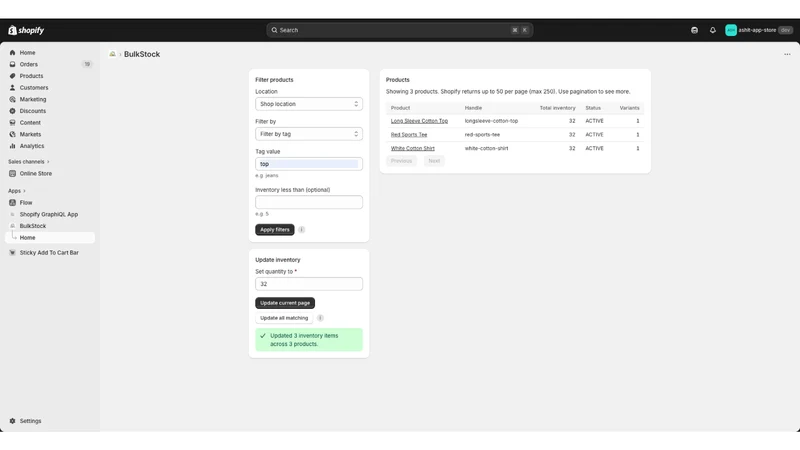Open Products in sidebar

point(31,76)
